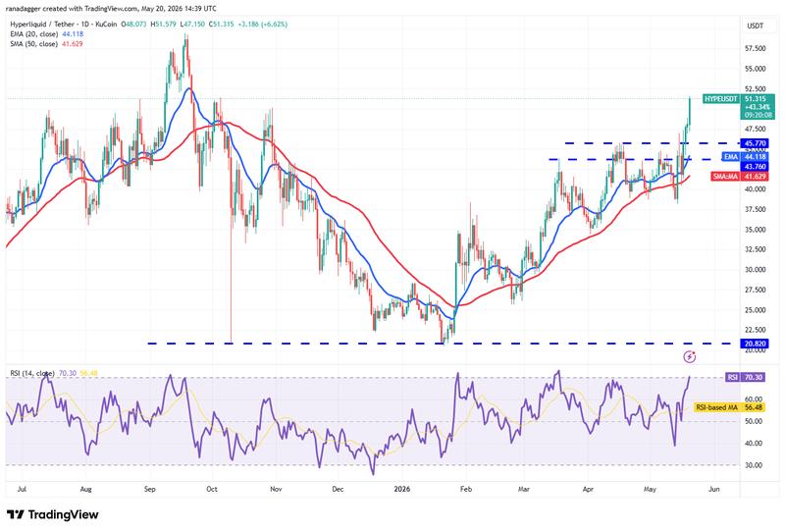Click the RSI-based MA 56.48 label
Viewport: 785px width, 532px height.
click(729, 407)
